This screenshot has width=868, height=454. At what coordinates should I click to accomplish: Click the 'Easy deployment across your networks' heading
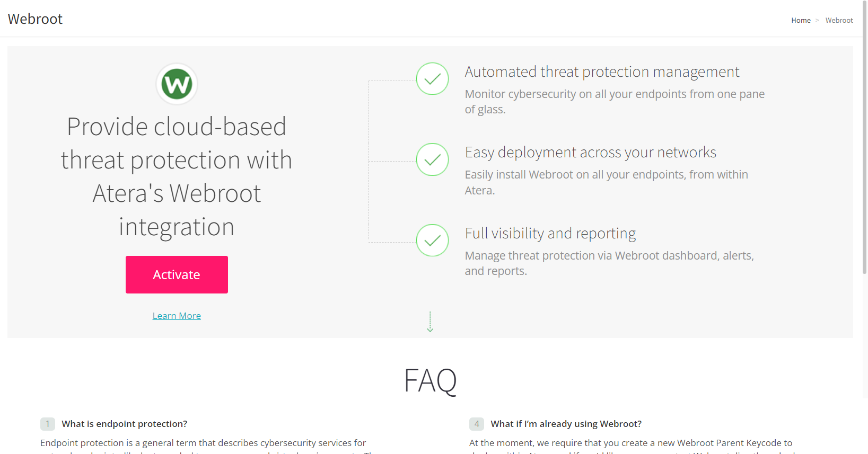coord(591,153)
